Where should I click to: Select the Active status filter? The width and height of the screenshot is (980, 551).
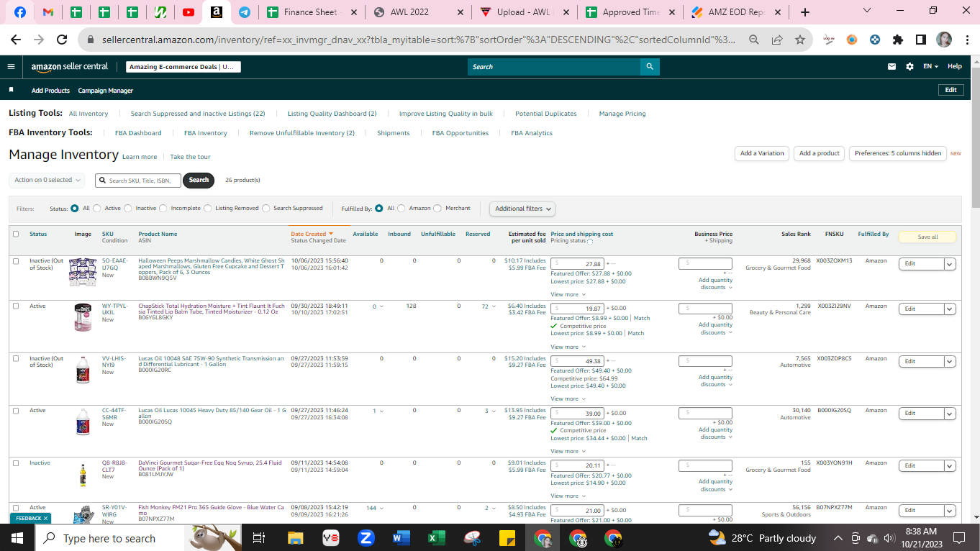[x=97, y=209]
